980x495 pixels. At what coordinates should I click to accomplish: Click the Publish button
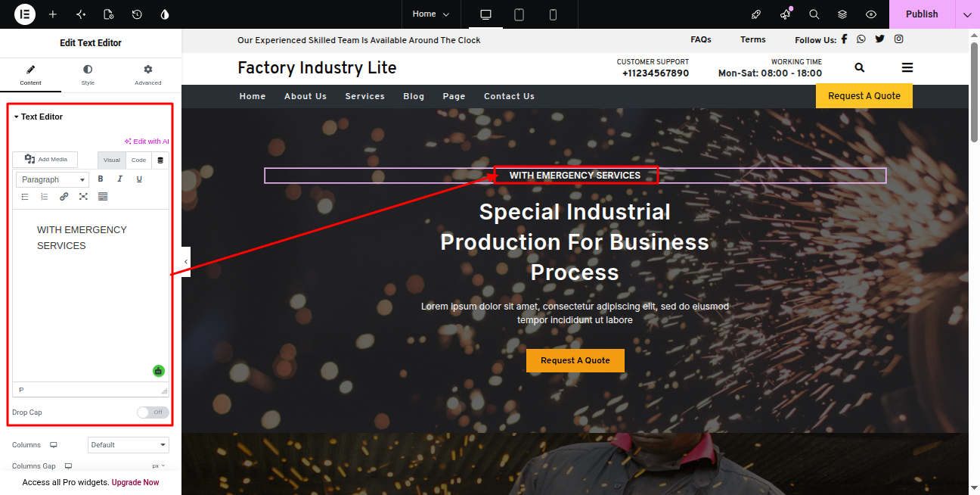point(922,14)
